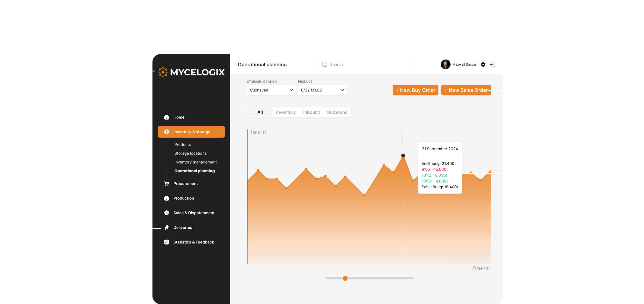This screenshot has height=304, width=644.
Task: Click the New Sales Order button
Action: (x=466, y=90)
